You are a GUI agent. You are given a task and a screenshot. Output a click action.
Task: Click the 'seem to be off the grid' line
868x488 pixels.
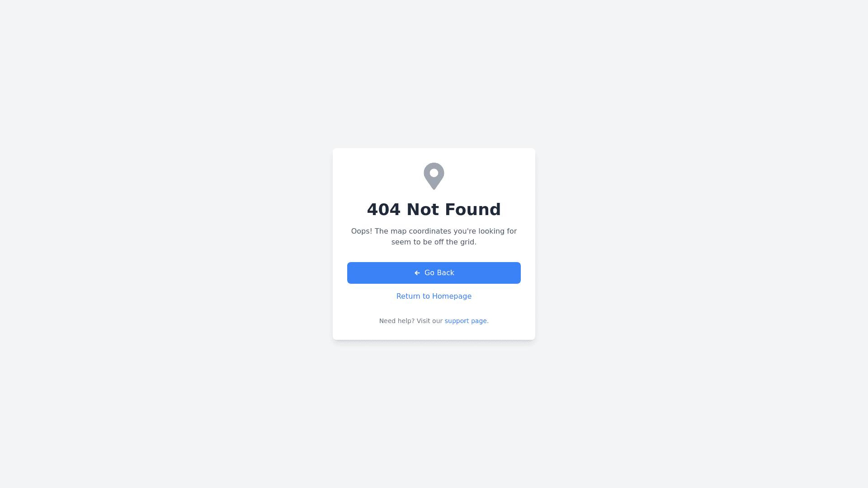[x=434, y=242]
